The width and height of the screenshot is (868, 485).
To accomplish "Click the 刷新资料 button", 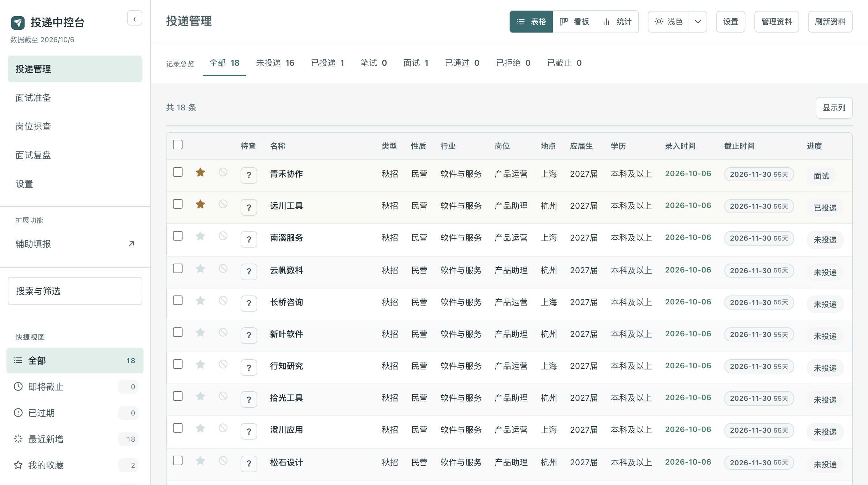I will click(x=830, y=22).
